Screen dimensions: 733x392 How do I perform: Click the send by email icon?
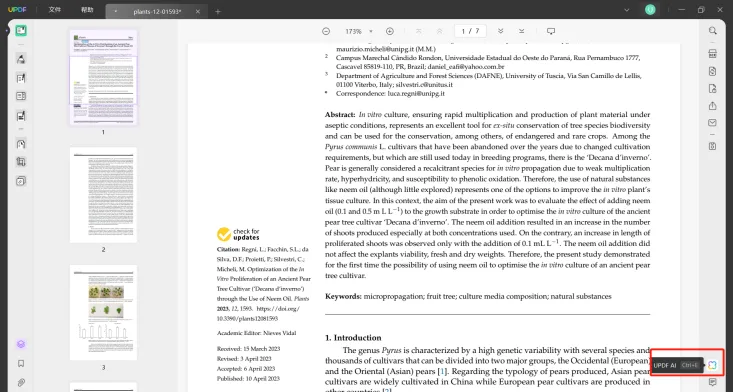[712, 123]
